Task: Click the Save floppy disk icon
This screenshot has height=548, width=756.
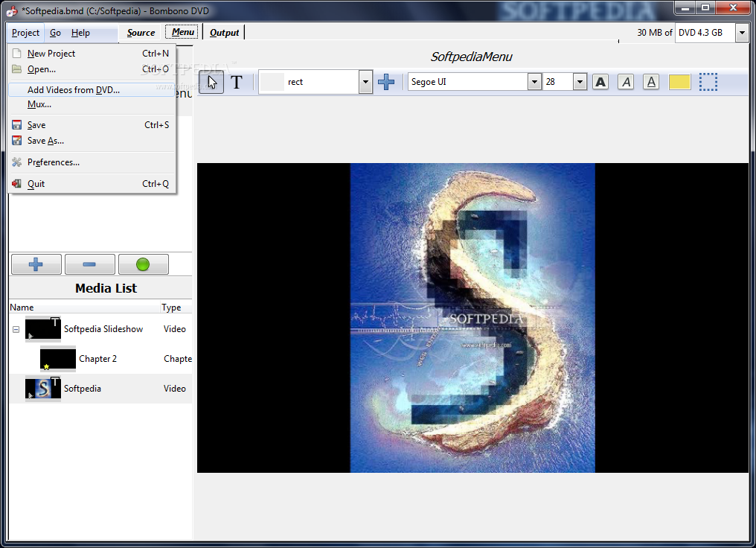Action: (17, 125)
